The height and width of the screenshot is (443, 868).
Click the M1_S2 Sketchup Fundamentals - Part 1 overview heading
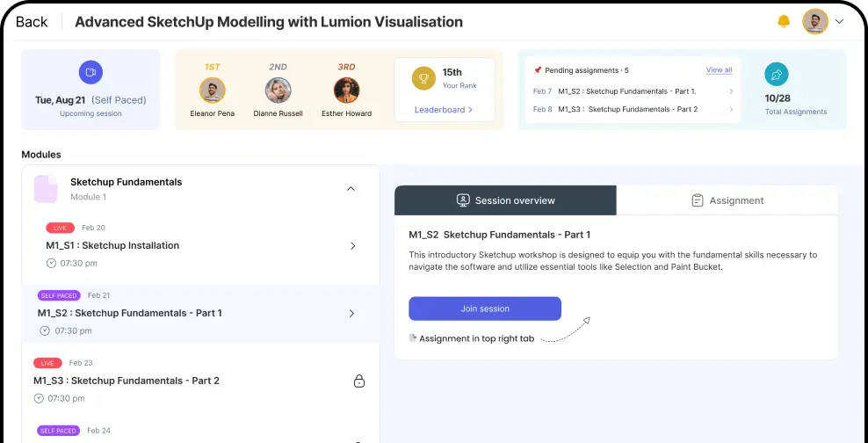pos(499,235)
